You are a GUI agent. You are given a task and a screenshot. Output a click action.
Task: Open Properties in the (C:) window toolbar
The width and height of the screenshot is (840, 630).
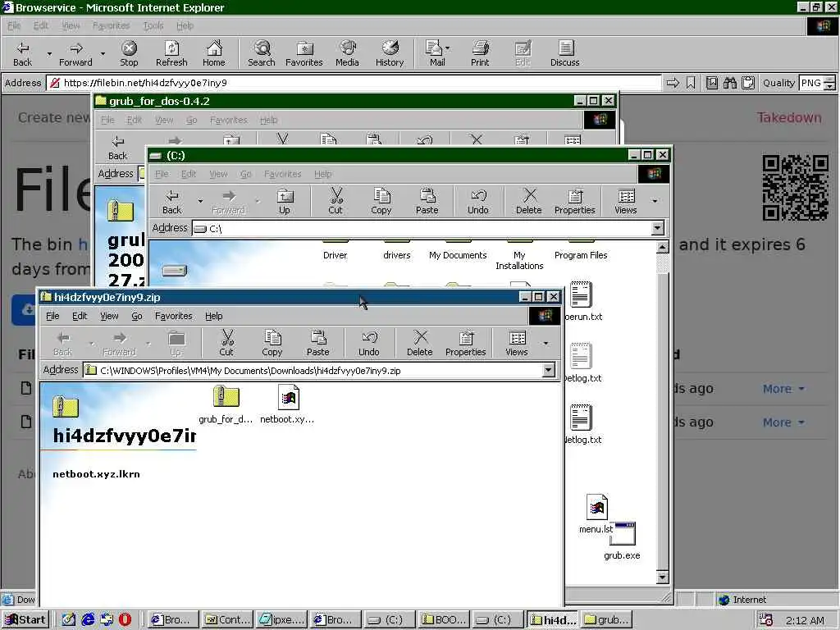click(x=575, y=202)
